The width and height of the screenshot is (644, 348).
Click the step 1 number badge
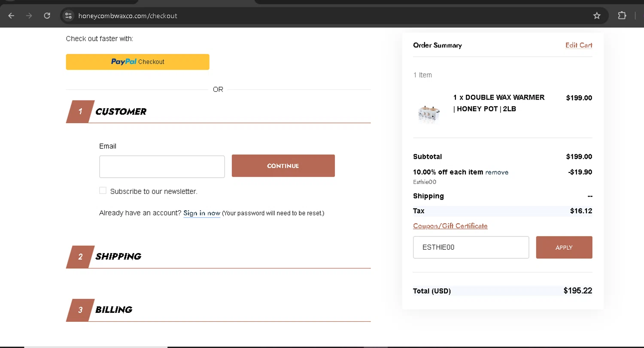80,112
